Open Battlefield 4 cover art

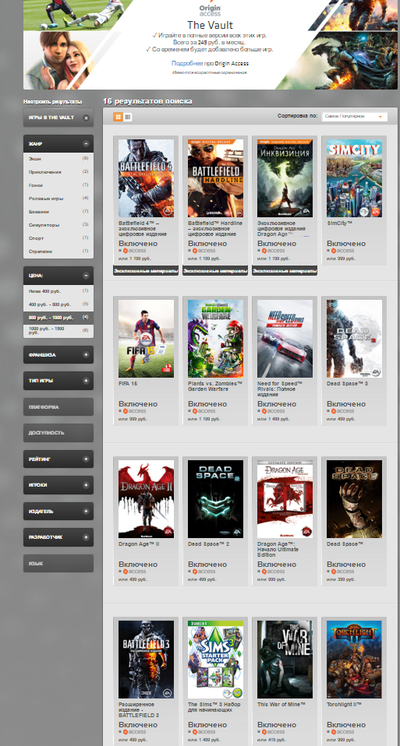point(146,178)
